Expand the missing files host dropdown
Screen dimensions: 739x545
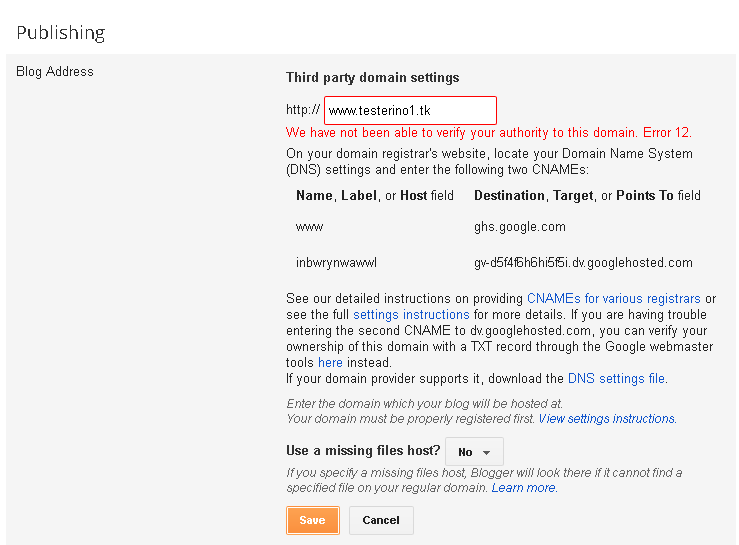tap(474, 452)
